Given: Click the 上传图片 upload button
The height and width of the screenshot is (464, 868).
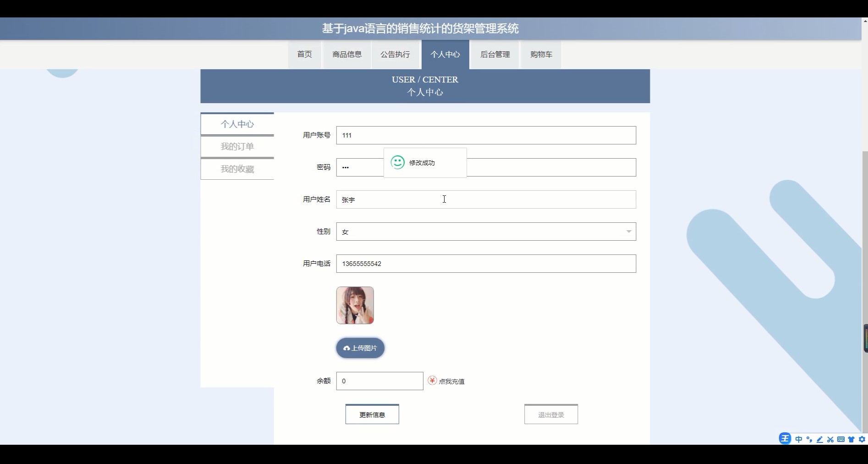Looking at the screenshot, I should [x=360, y=348].
